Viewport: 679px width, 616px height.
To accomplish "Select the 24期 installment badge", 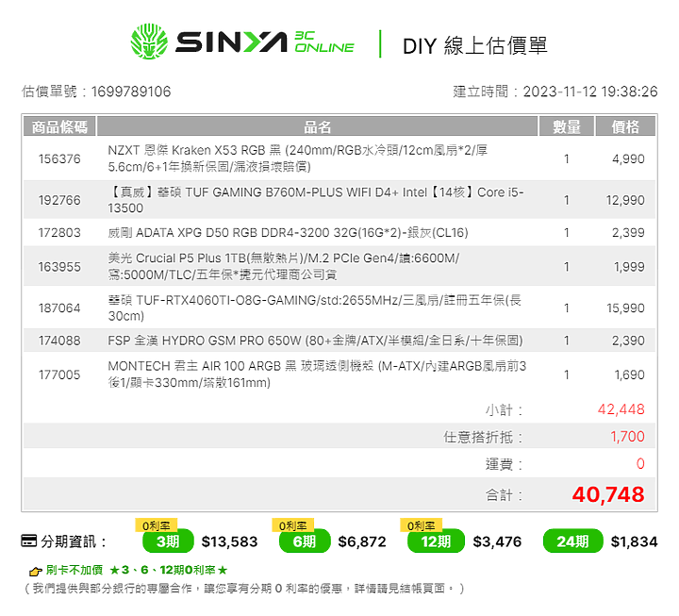I will (573, 541).
